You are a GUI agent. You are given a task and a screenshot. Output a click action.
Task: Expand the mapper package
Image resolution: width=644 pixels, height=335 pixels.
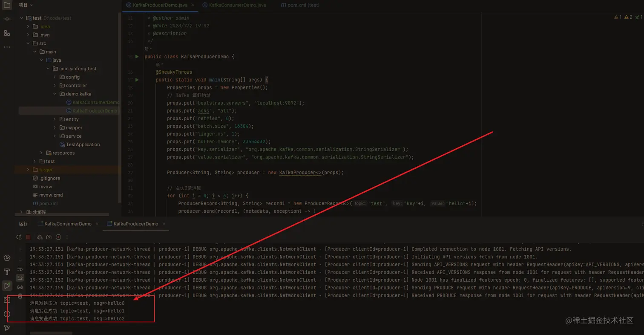point(55,128)
